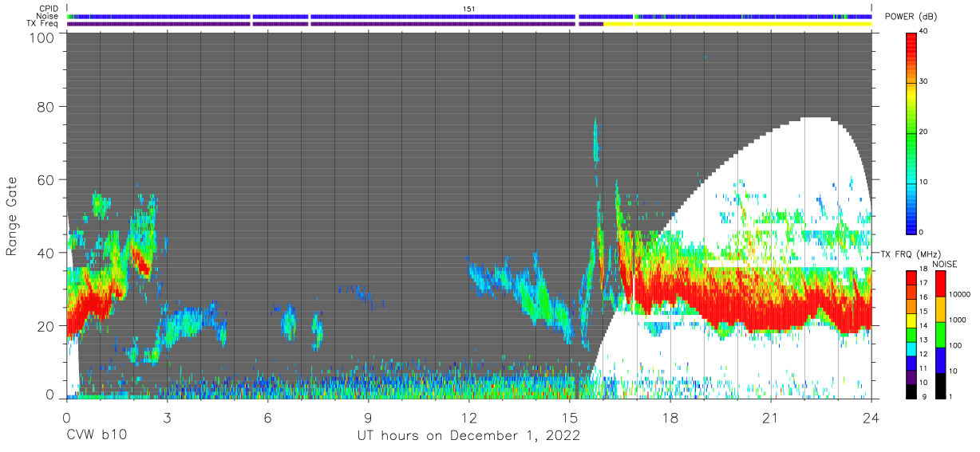Click x-axis tick label '18'

coord(670,417)
